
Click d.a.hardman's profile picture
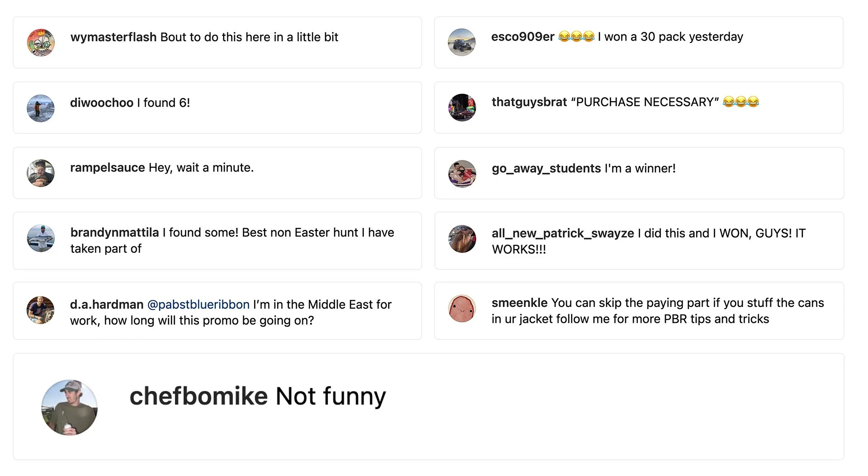click(41, 310)
